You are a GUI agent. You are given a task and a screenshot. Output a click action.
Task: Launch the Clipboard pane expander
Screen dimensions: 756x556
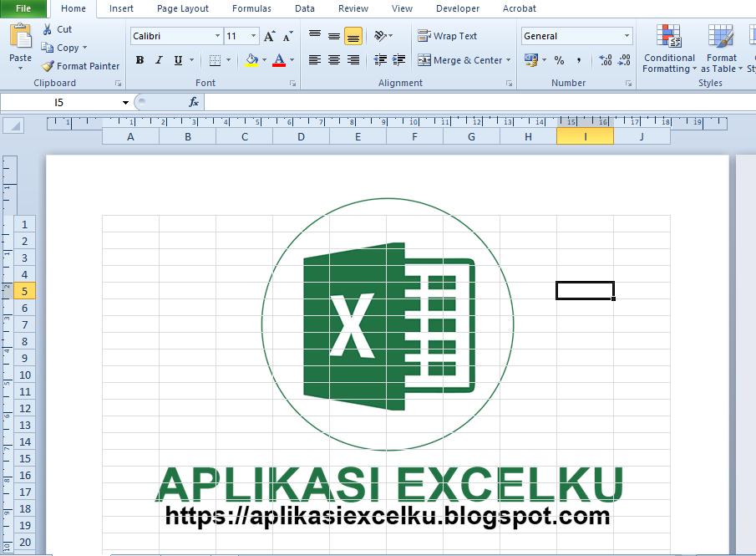point(118,84)
